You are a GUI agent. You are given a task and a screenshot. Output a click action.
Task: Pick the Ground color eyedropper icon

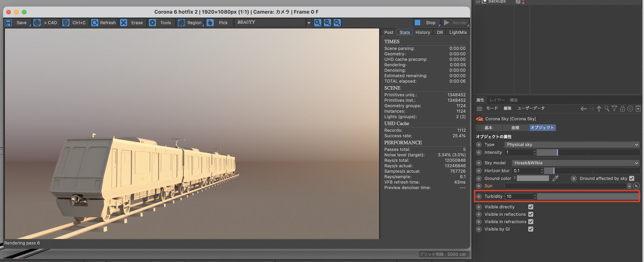point(555,178)
